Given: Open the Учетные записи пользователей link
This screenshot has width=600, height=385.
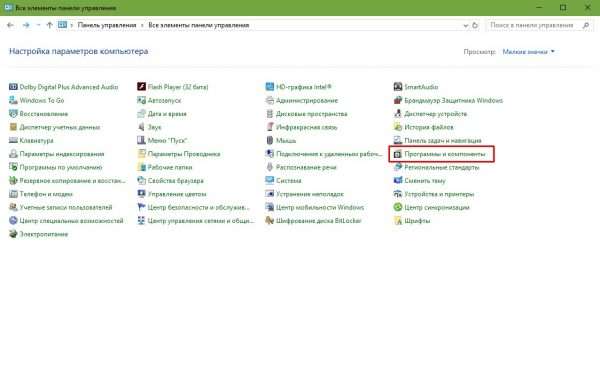Looking at the screenshot, I should point(66,207).
